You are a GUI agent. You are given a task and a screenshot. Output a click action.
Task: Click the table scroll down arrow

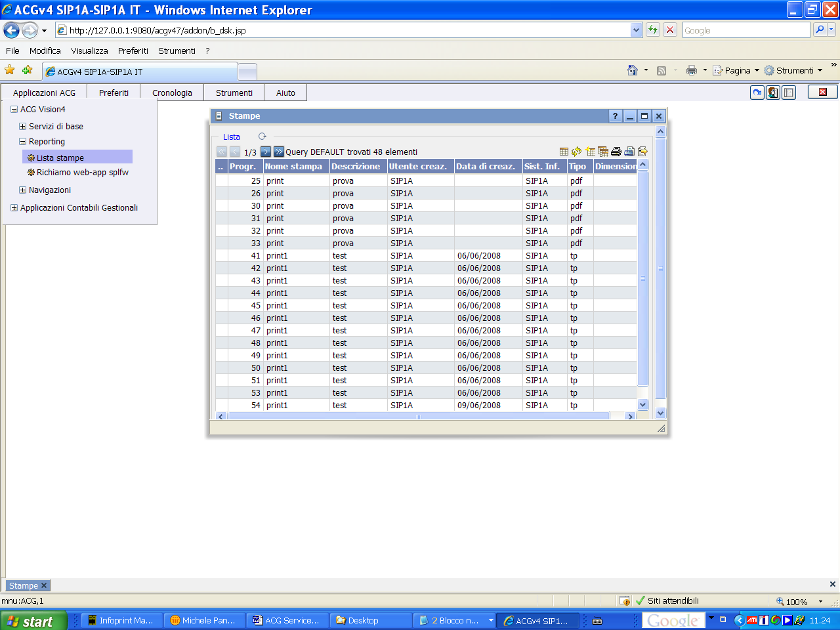(642, 405)
